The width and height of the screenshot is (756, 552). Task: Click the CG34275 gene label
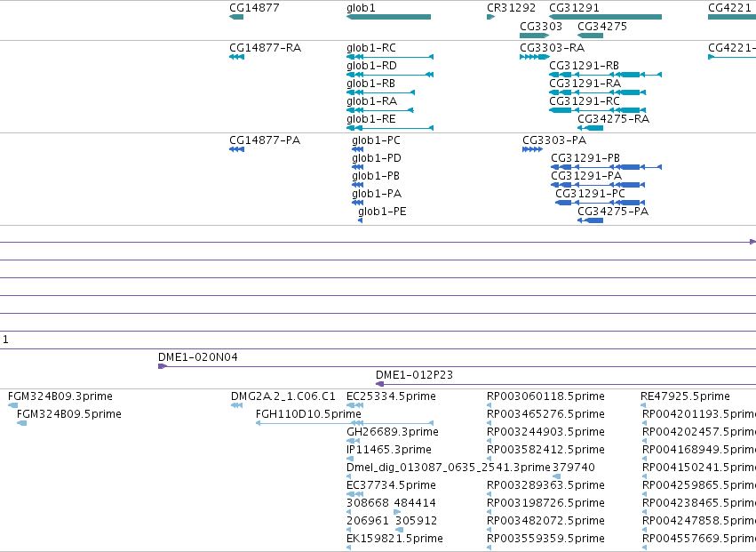pyautogui.click(x=602, y=26)
